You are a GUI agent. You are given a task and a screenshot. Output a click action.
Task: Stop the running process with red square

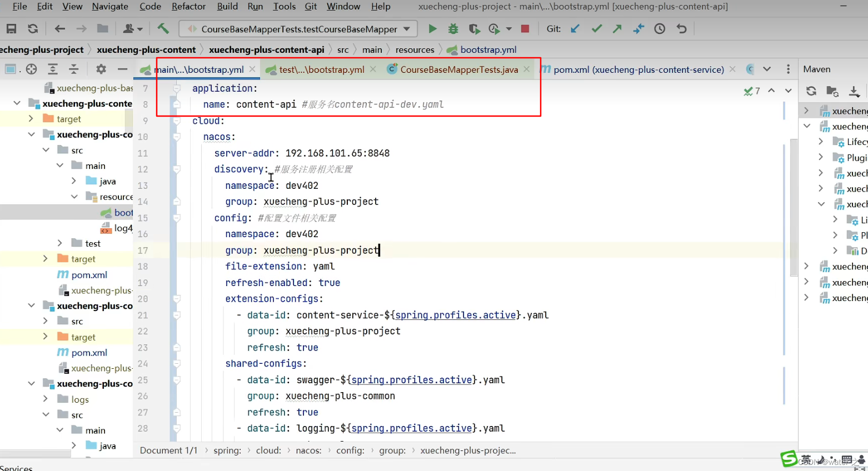click(x=525, y=29)
